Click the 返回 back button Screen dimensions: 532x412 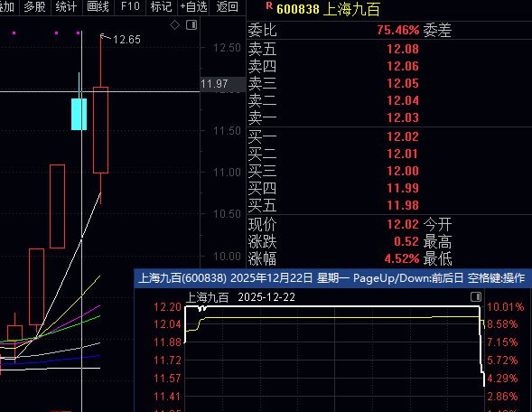coord(227,7)
